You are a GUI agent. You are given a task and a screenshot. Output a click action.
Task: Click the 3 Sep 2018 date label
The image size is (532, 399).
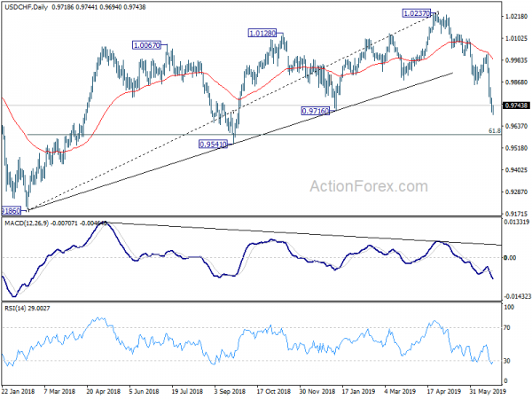pos(230,391)
